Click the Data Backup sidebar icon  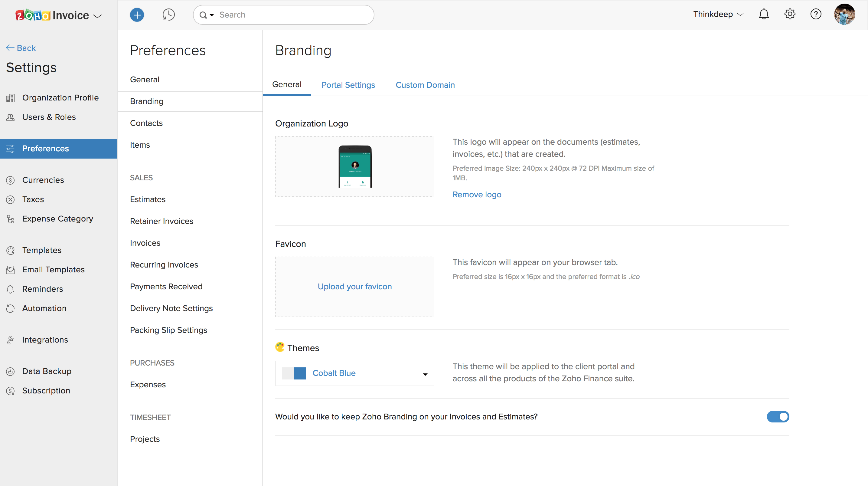(11, 371)
